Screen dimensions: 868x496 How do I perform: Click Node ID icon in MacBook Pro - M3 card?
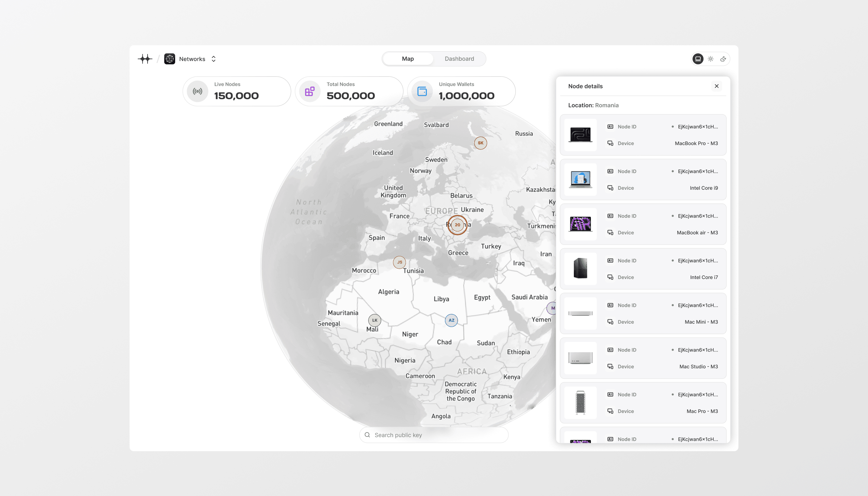point(610,127)
